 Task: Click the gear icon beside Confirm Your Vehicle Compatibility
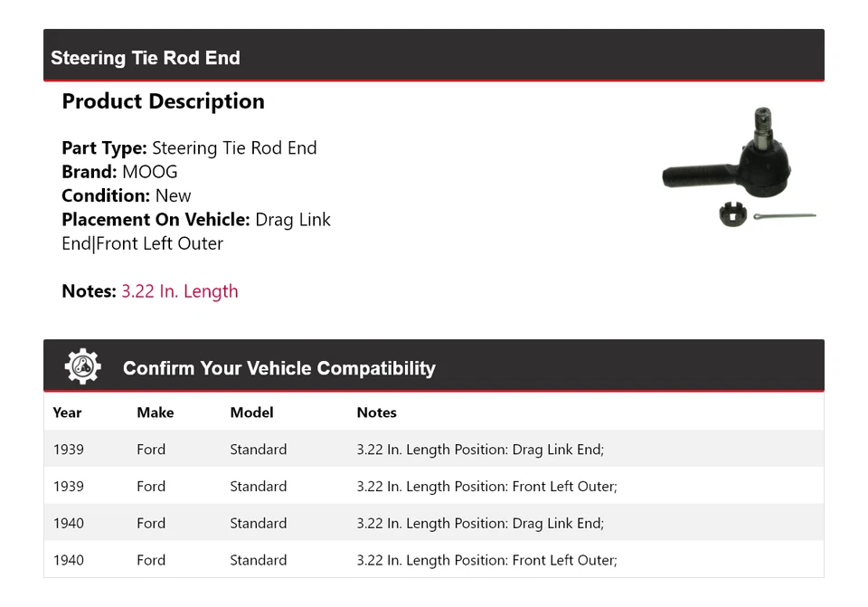[82, 366]
